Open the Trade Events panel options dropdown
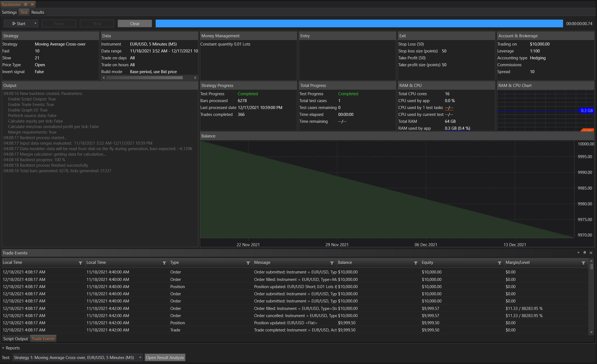The height and width of the screenshot is (364, 597). click(x=578, y=253)
